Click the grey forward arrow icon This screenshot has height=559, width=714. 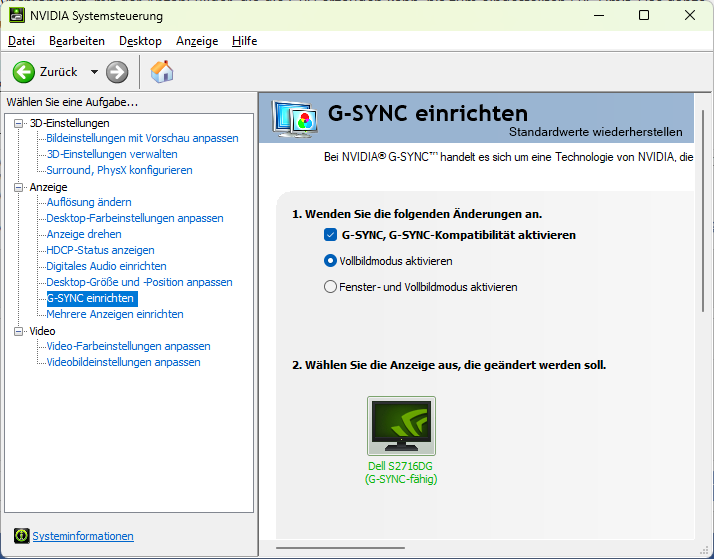pyautogui.click(x=117, y=72)
